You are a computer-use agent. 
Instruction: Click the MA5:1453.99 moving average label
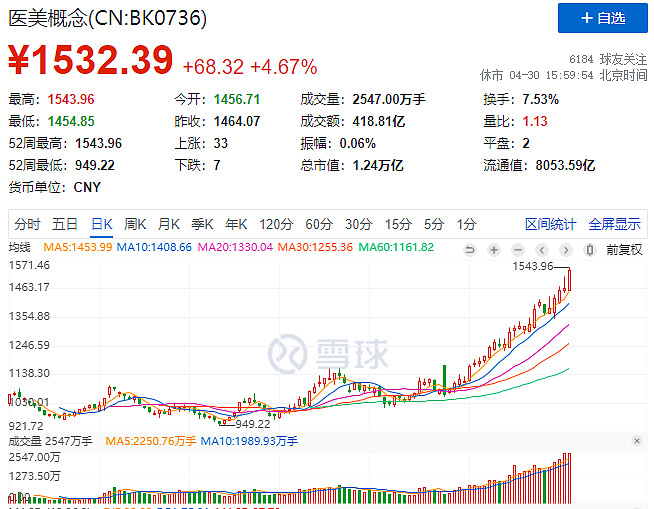78,247
